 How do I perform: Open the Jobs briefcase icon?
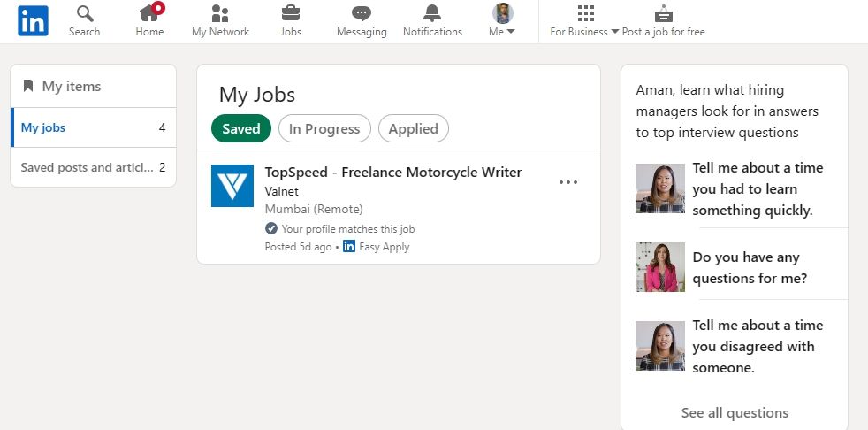tap(290, 14)
